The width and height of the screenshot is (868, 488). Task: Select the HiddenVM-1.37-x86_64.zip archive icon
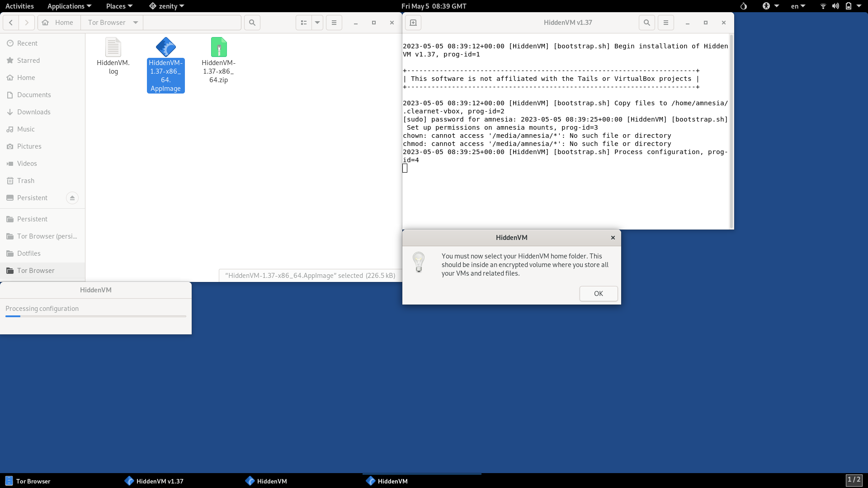(219, 47)
